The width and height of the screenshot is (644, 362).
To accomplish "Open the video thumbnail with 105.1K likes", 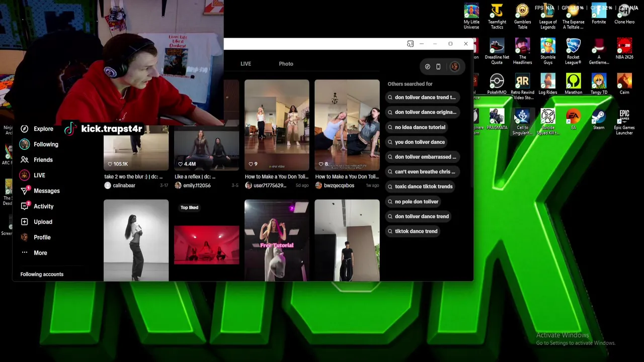I will coord(136,148).
